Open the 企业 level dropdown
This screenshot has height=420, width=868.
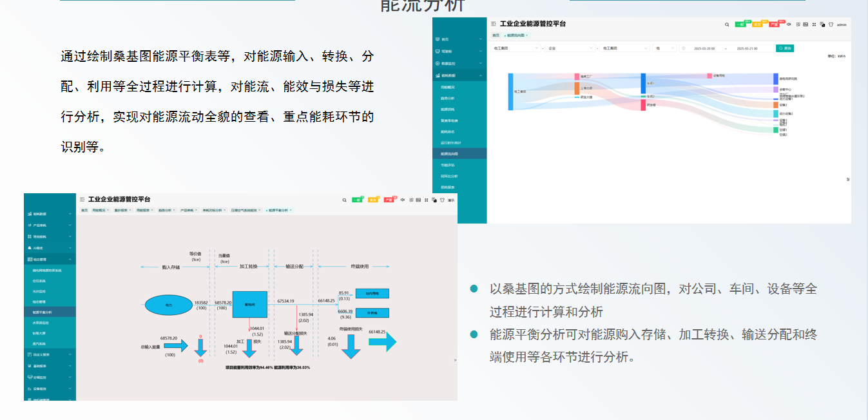coord(570,48)
